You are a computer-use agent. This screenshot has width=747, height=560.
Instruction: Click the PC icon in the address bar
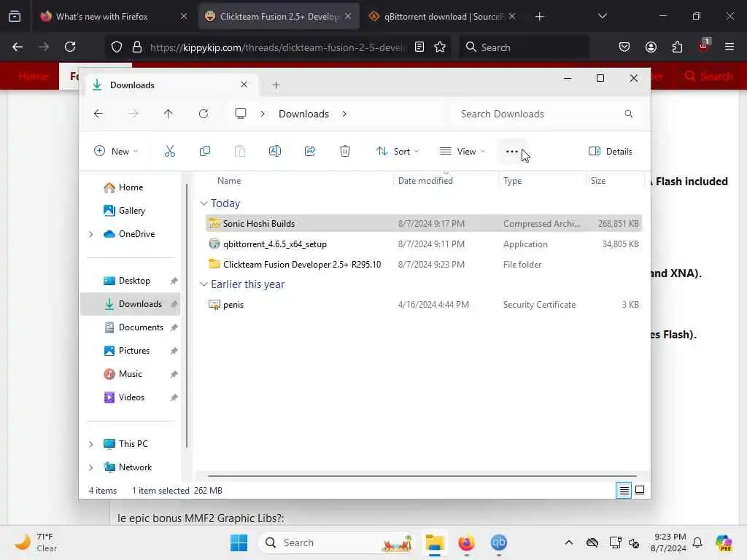pos(241,114)
